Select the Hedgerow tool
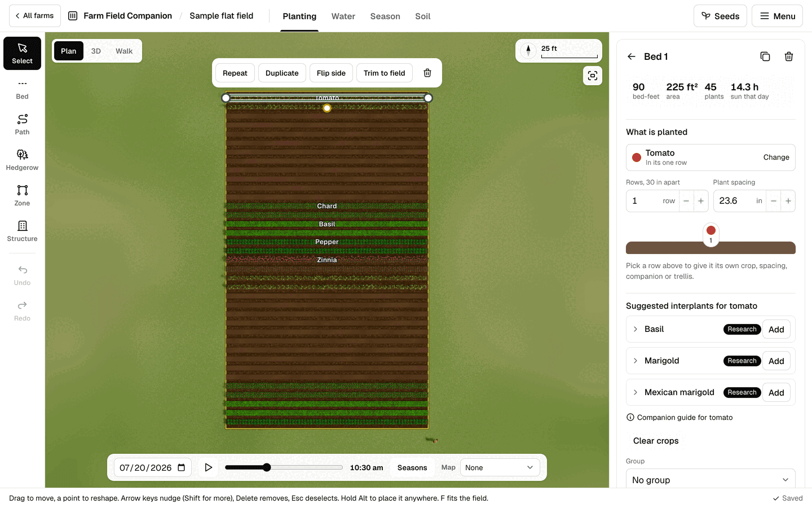812x508 pixels. 23,160
